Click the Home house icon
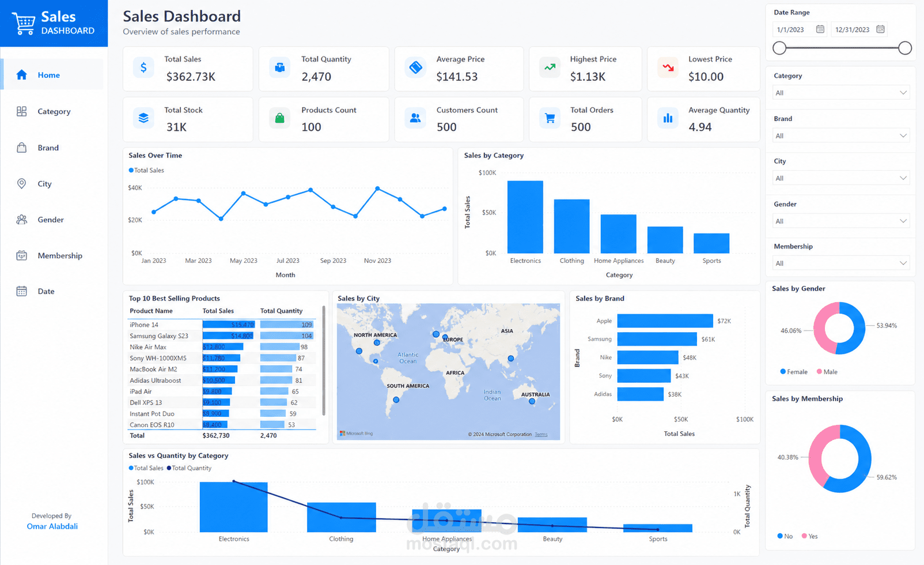 22,74
